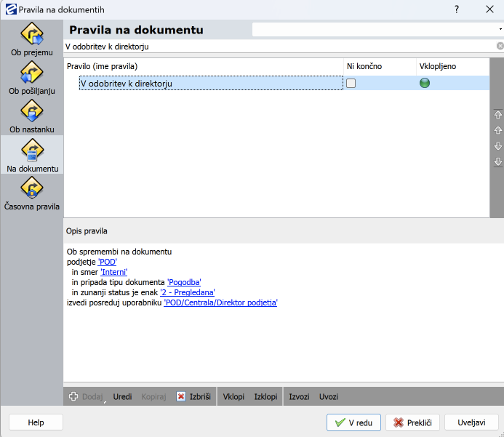Move rule to top with first arrow
This screenshot has height=437, width=504.
coord(498,115)
